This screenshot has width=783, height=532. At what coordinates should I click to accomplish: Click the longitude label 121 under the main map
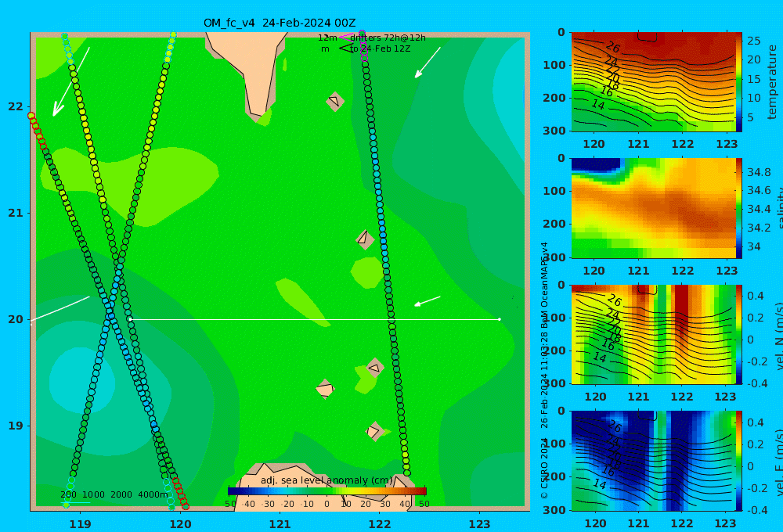tap(280, 524)
